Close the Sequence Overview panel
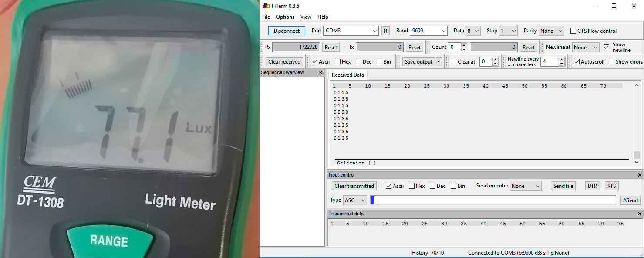The image size is (644, 258). pyautogui.click(x=321, y=73)
